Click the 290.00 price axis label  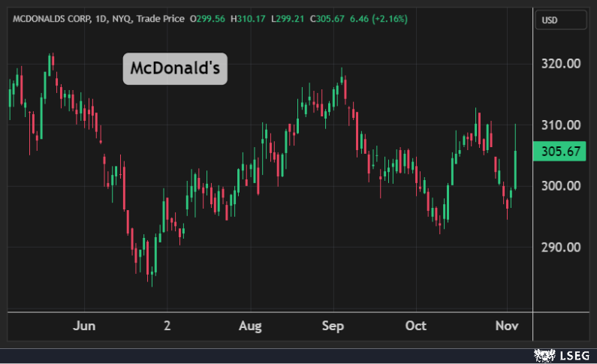(x=561, y=248)
